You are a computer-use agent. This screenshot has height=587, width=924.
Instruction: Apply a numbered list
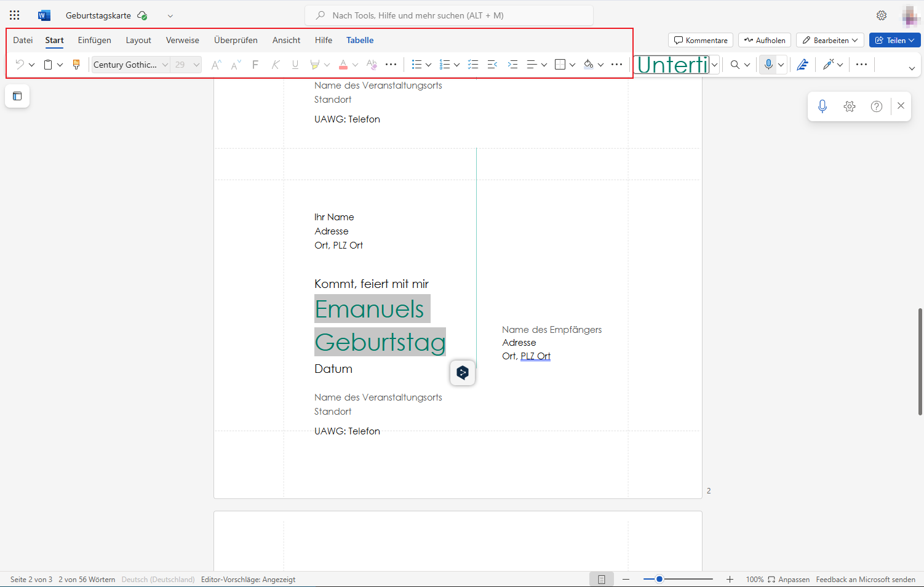445,65
